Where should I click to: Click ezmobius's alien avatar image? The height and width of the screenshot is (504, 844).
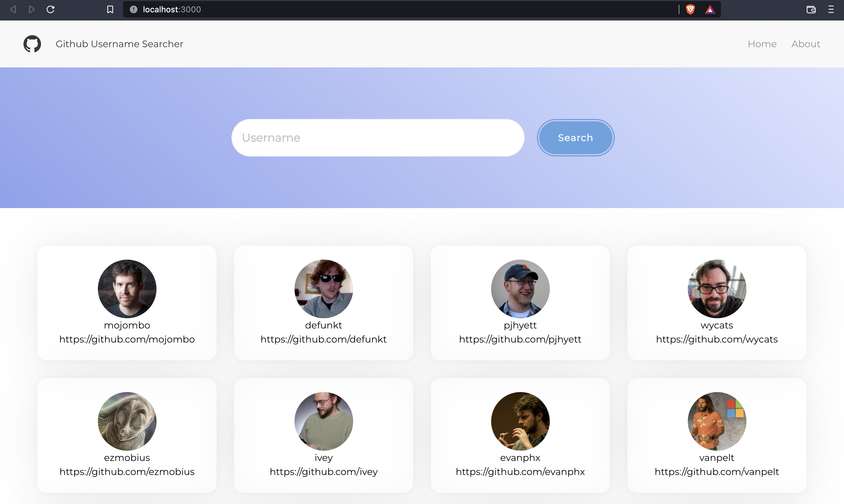coord(127,421)
